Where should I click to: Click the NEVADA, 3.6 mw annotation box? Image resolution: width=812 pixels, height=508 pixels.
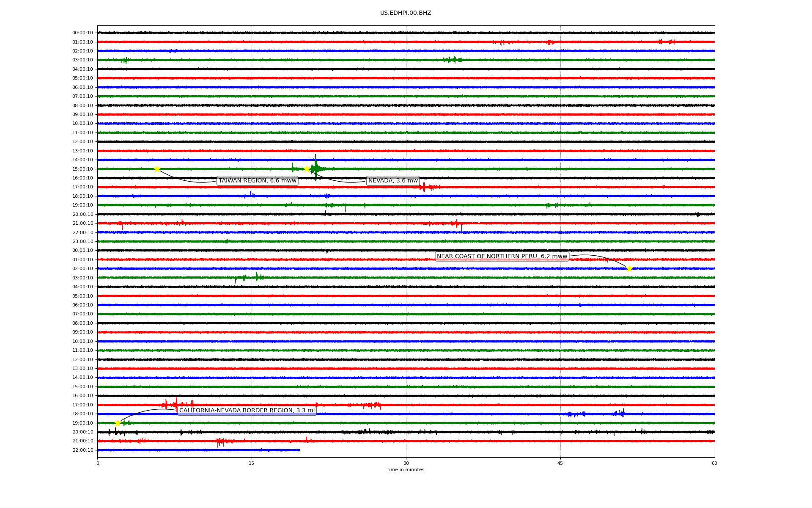(x=392, y=181)
